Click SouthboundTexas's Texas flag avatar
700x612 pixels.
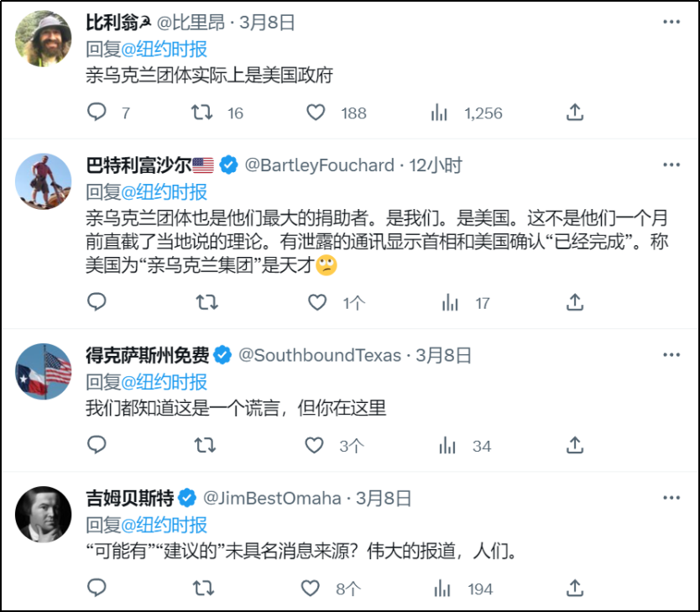[44, 370]
